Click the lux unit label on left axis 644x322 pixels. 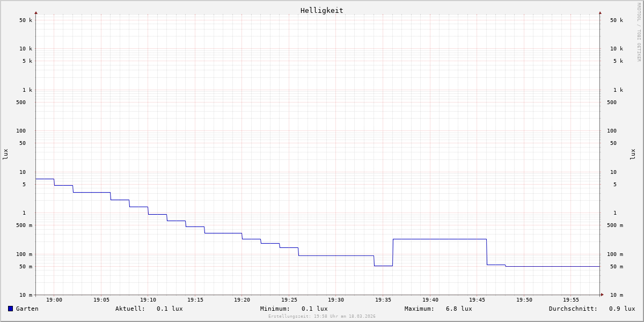pos(5,155)
